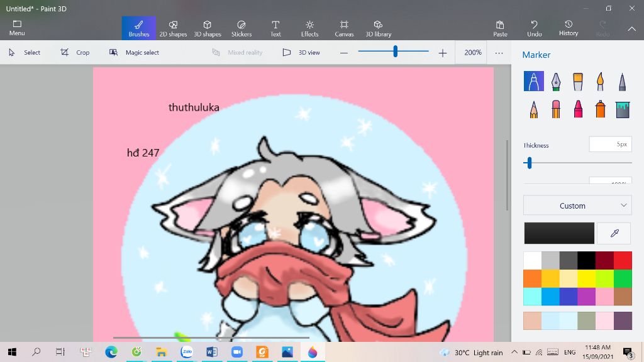Image resolution: width=644 pixels, height=362 pixels.
Task: Click the current black color preview
Action: [559, 233]
